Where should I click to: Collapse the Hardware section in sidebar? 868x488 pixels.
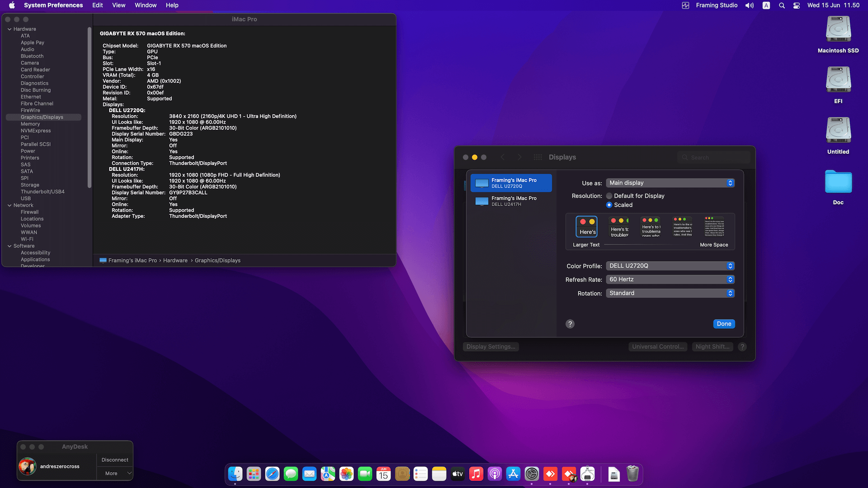point(9,29)
